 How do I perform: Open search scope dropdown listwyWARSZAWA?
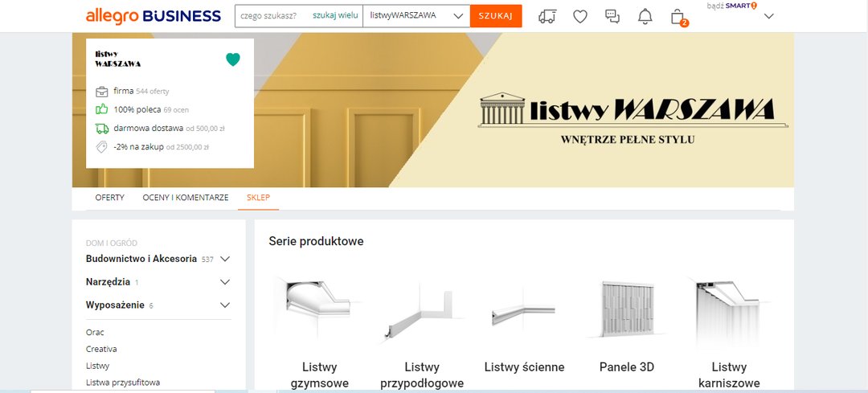pyautogui.click(x=416, y=16)
